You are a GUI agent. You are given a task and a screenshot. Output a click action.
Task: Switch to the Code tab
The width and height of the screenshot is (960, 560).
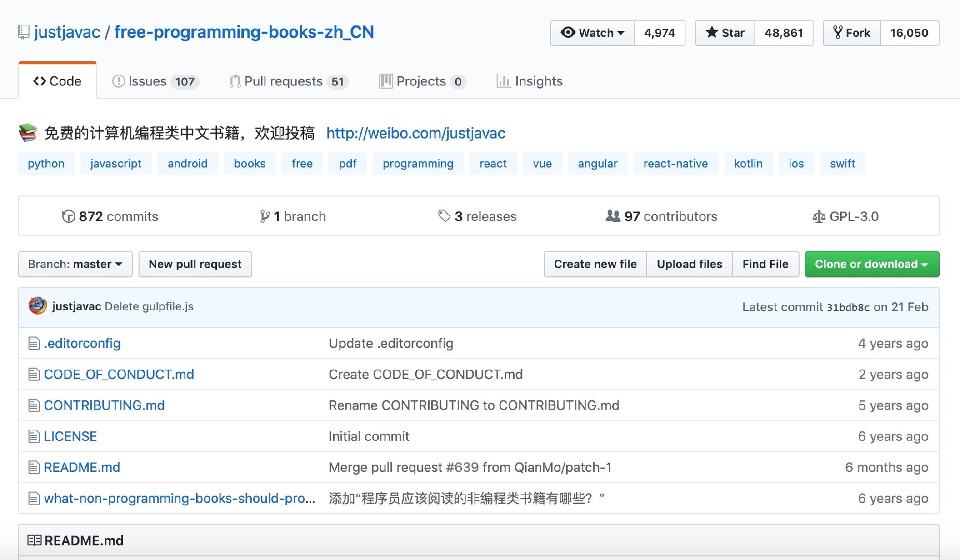(x=58, y=81)
